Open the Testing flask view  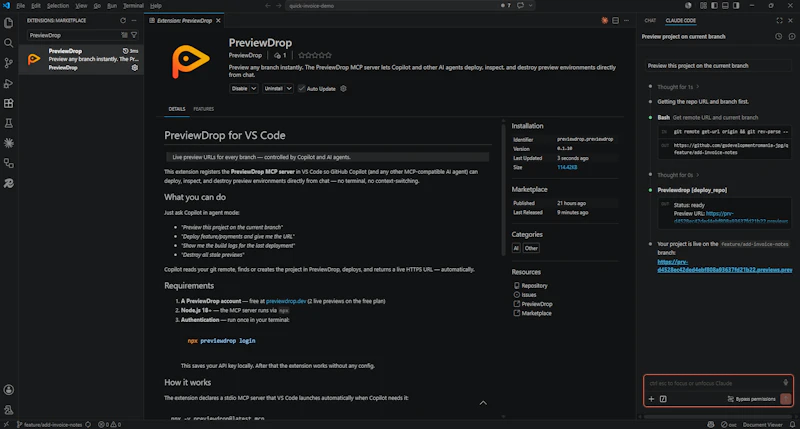pos(8,123)
